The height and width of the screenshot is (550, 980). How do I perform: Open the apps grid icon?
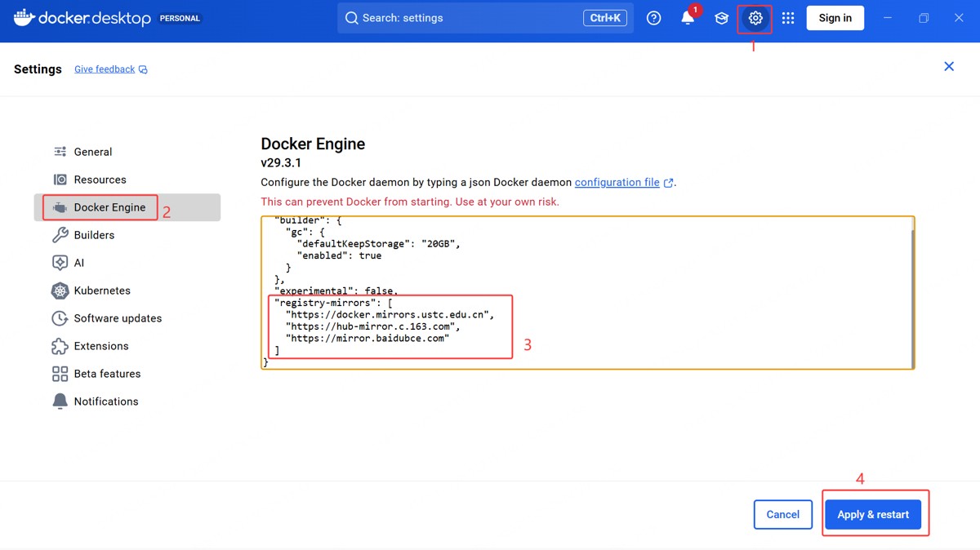point(788,18)
